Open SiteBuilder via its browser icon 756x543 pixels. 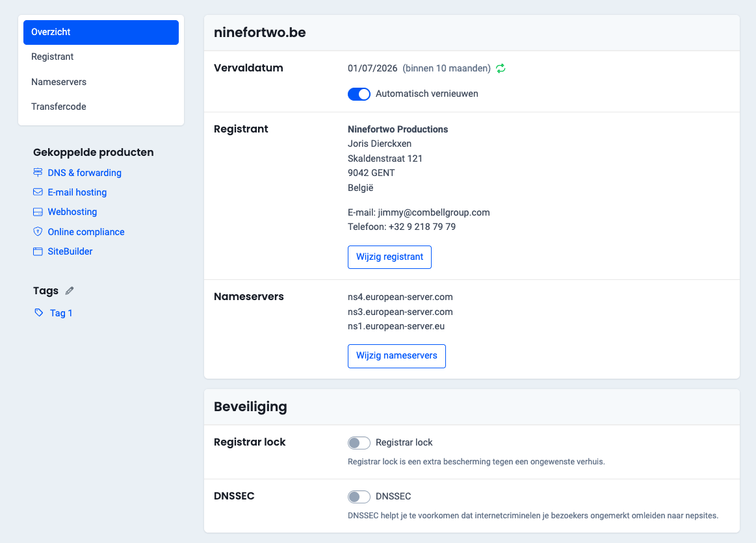click(x=38, y=251)
